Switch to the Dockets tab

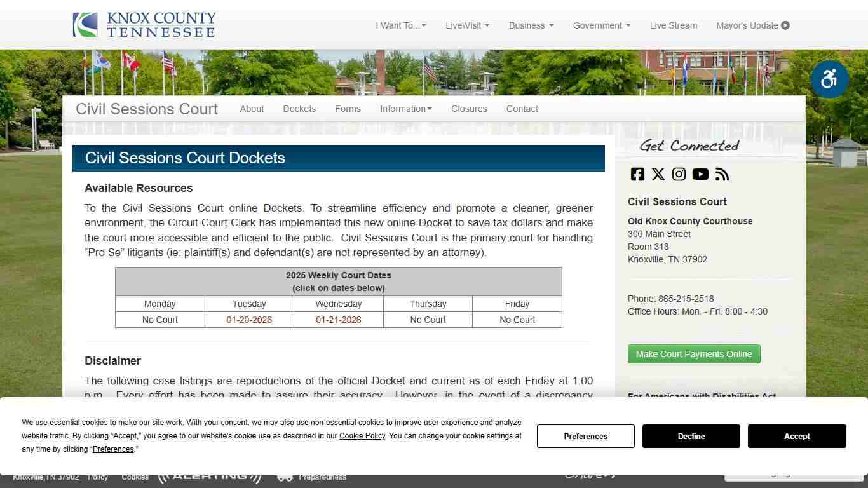pos(299,109)
